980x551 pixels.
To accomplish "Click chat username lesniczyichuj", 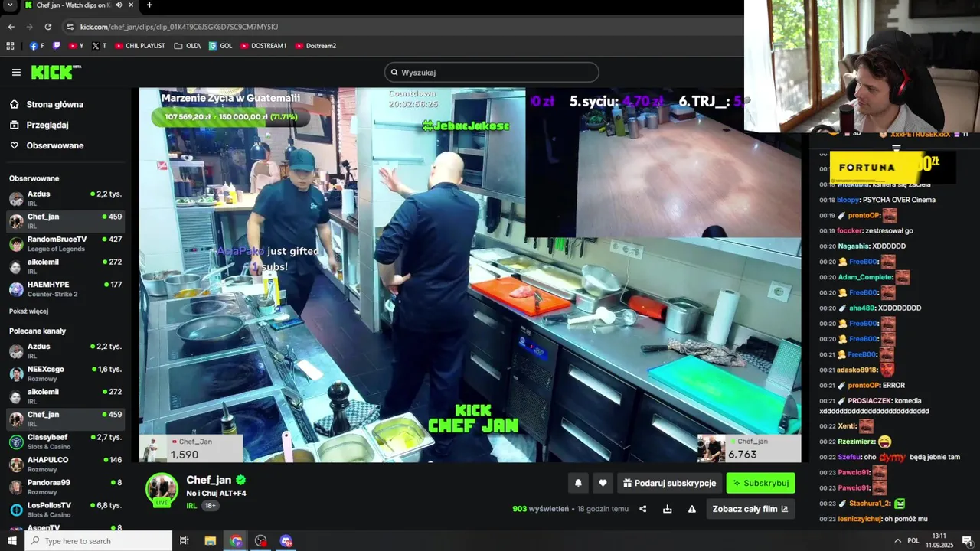I will [860, 519].
